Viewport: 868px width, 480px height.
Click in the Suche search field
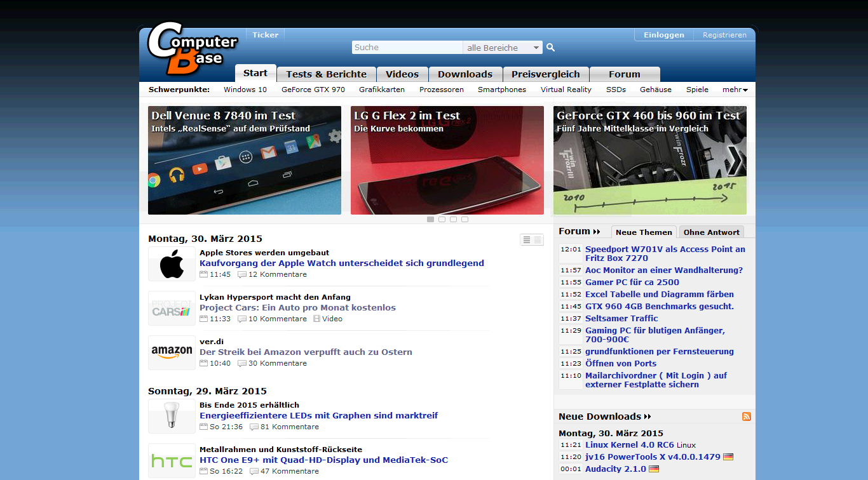(x=407, y=48)
